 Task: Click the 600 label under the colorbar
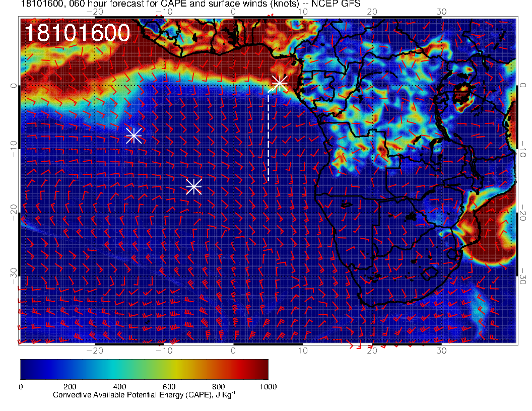coord(169,386)
